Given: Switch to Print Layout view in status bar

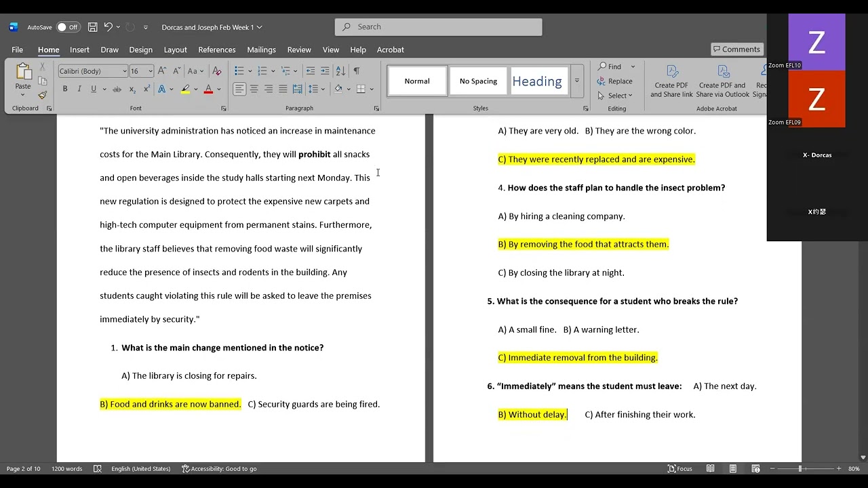Looking at the screenshot, I should [x=733, y=468].
